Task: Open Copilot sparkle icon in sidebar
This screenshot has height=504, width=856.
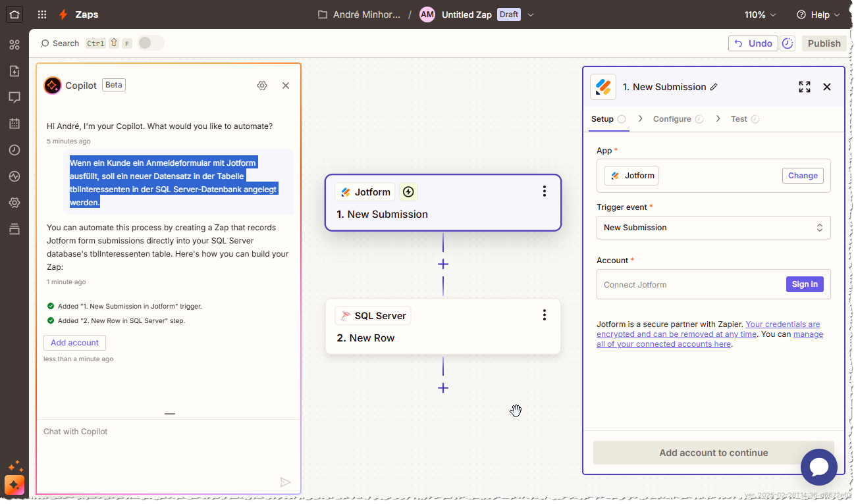Action: coord(14,485)
